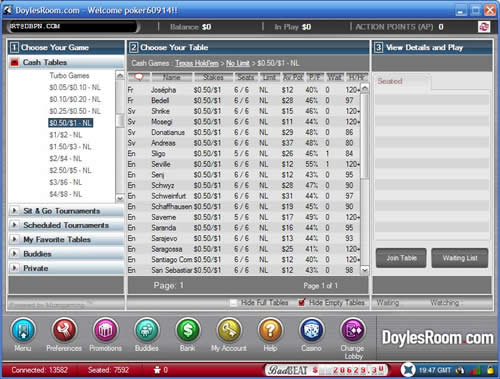Viewport: 500px width, 379px height.
Task: Open the Casino dice icon
Action: click(311, 330)
